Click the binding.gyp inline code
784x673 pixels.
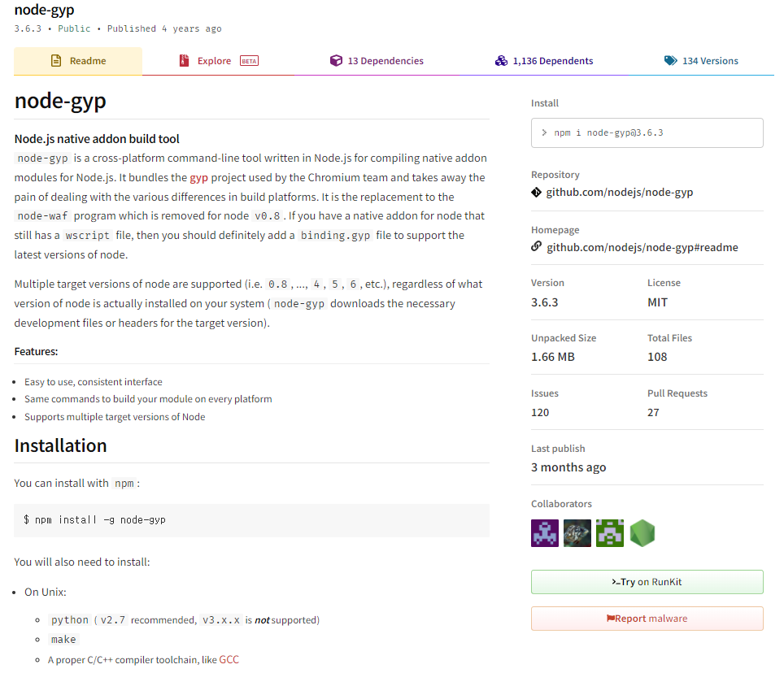coord(335,236)
